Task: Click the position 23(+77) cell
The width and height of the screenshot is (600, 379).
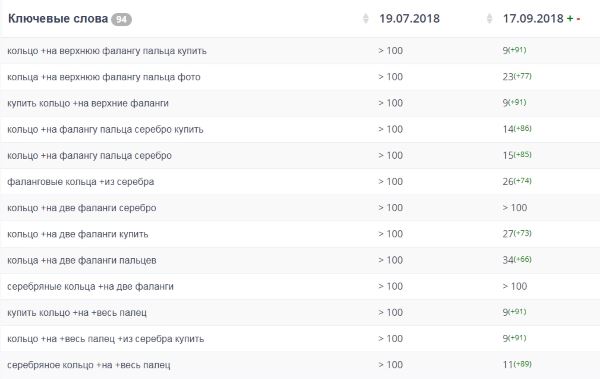Action: click(x=517, y=77)
